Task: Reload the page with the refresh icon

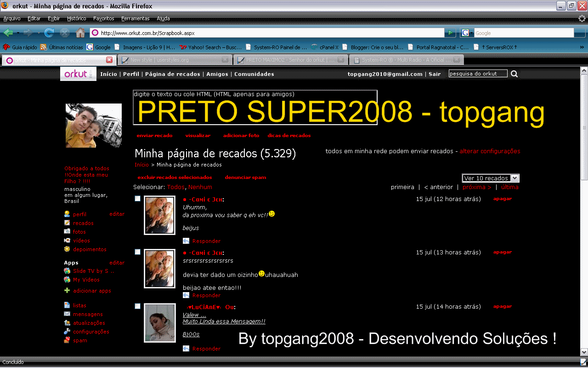Action: click(x=49, y=33)
